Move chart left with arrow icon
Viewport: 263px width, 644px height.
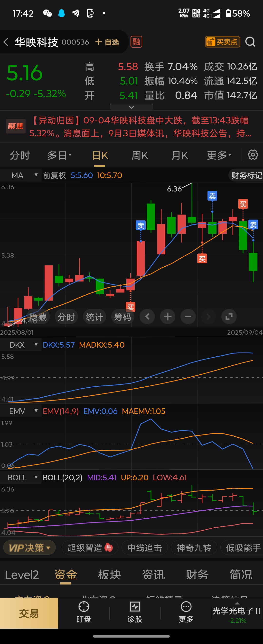(x=147, y=316)
